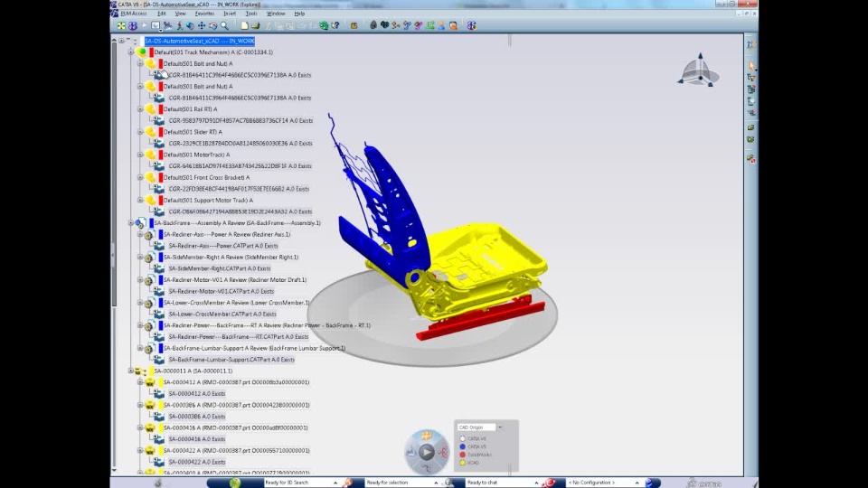The image size is (868, 488).
Task: Click the 3D compass robot in viewport
Action: [x=699, y=70]
